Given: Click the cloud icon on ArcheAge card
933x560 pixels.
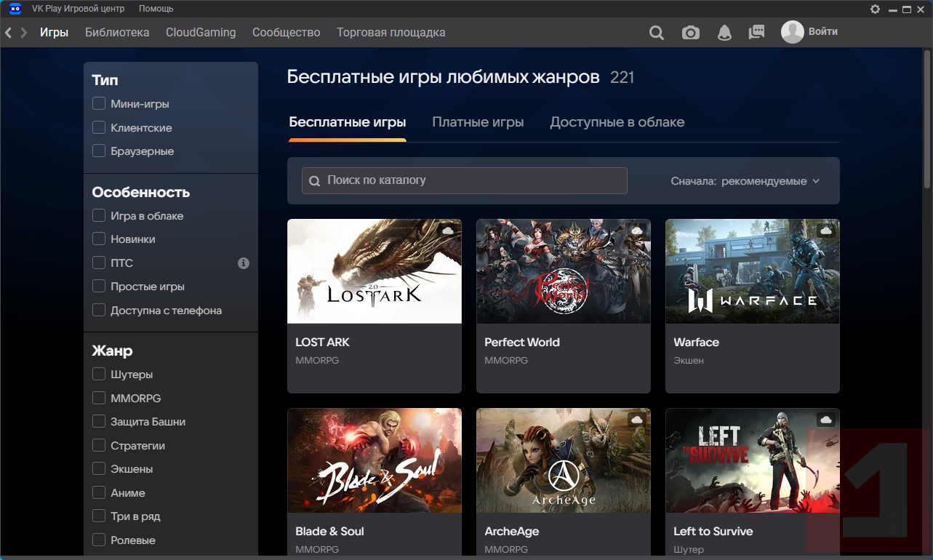Looking at the screenshot, I should 637,420.
